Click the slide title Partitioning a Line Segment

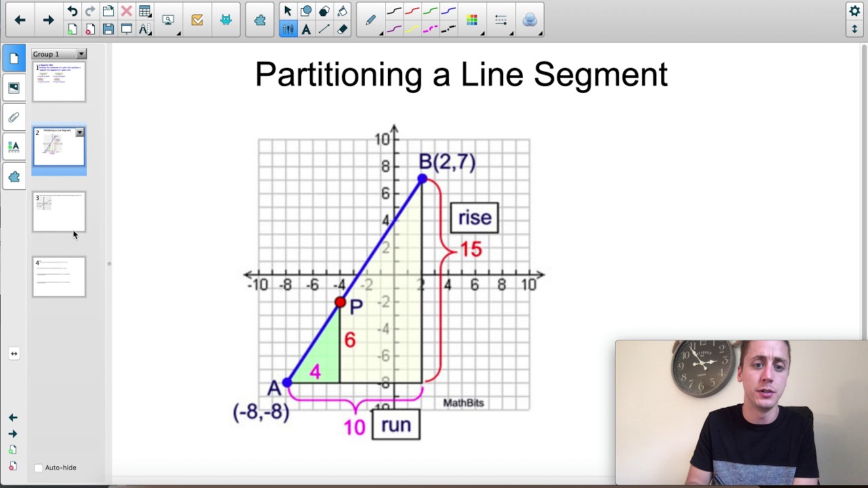coord(461,75)
